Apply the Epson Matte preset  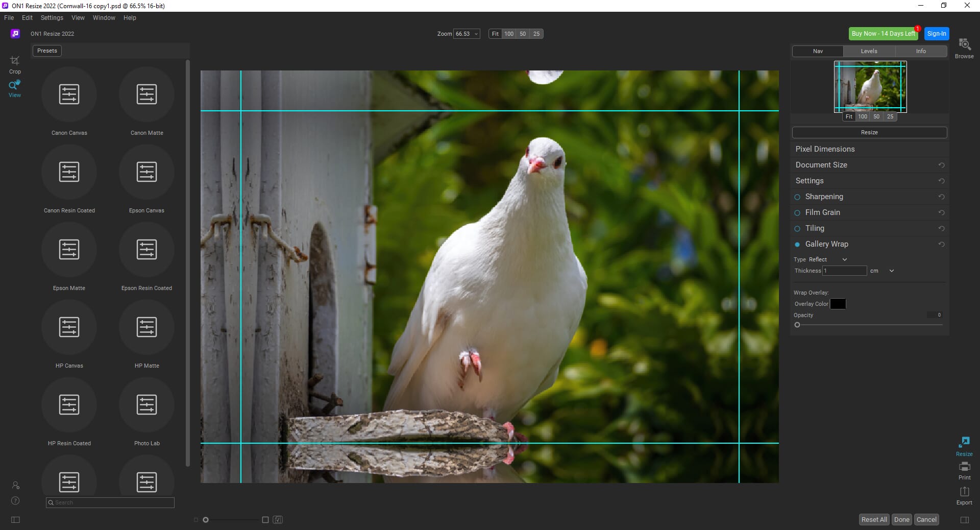(69, 250)
